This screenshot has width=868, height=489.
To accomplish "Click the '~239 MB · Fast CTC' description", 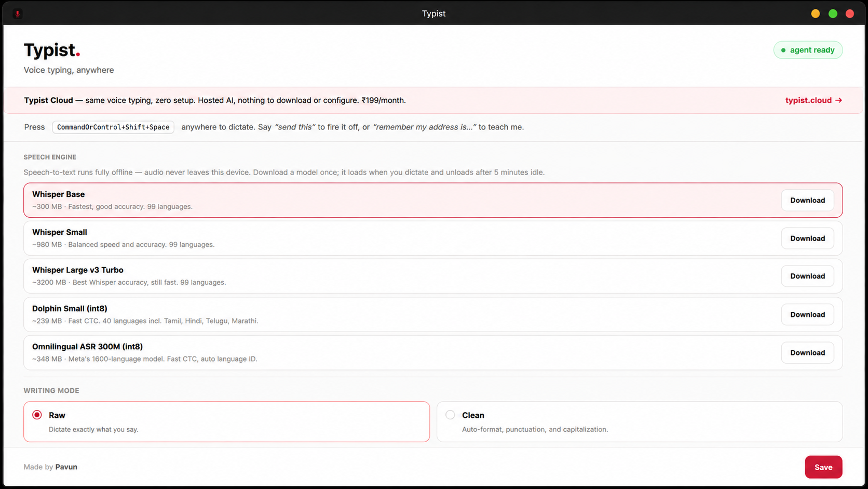I will [x=145, y=321].
